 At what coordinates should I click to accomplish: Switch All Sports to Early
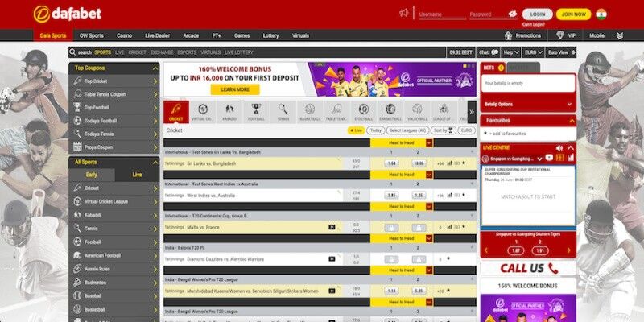(x=92, y=175)
